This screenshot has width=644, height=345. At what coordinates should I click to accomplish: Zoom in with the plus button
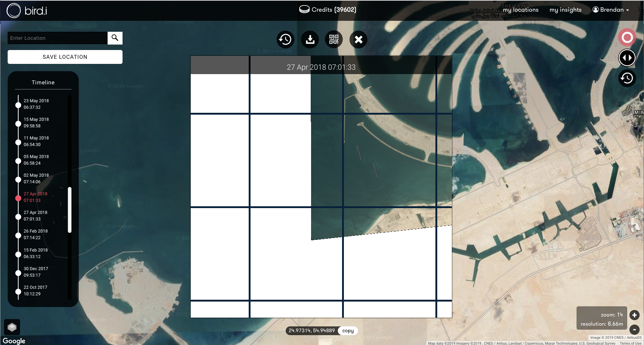(635, 315)
